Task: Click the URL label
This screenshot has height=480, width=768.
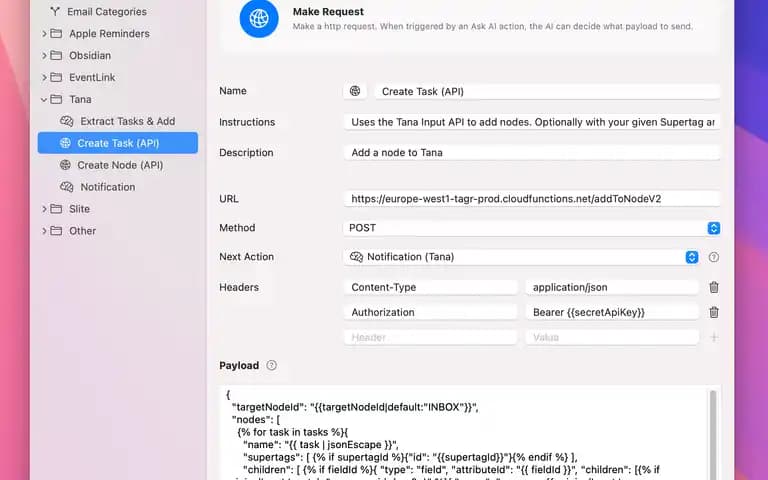Action: tap(229, 199)
